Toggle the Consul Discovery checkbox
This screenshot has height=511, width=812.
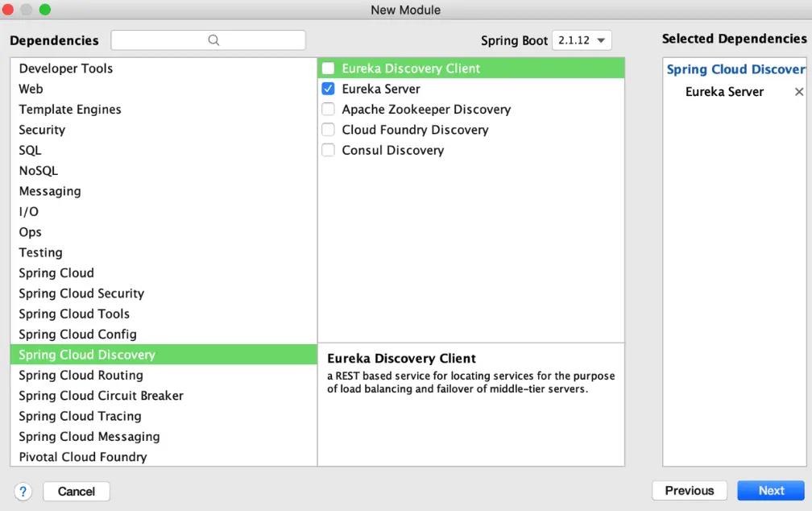click(329, 150)
